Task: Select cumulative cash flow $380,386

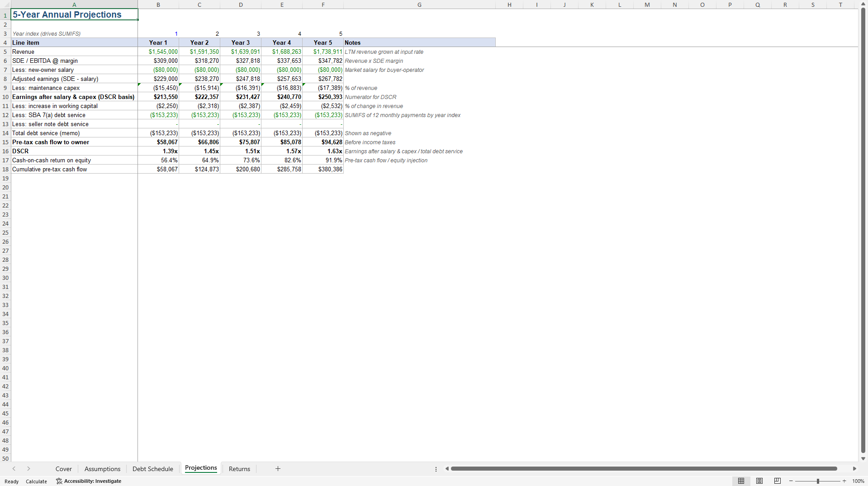Action: tap(323, 169)
